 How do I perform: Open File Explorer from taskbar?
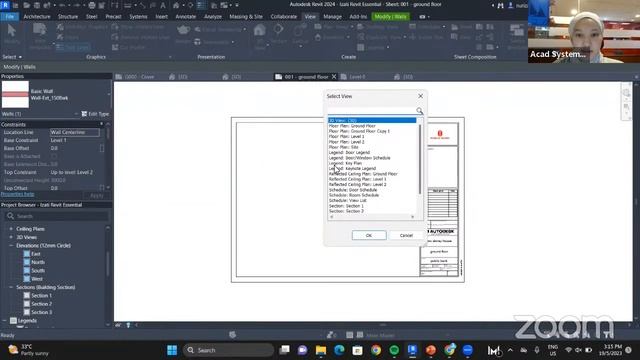(x=321, y=350)
